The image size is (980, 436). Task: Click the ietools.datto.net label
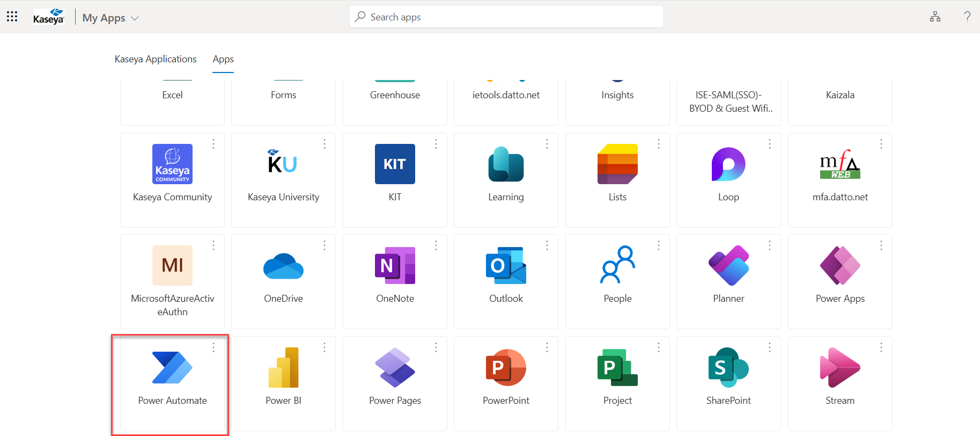[506, 95]
